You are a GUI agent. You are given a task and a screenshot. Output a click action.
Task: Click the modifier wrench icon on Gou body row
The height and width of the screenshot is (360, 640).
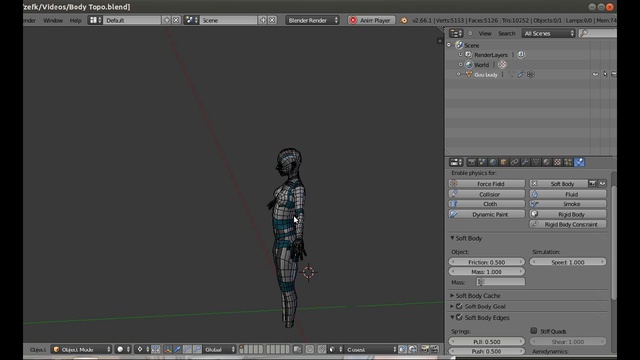[521, 75]
